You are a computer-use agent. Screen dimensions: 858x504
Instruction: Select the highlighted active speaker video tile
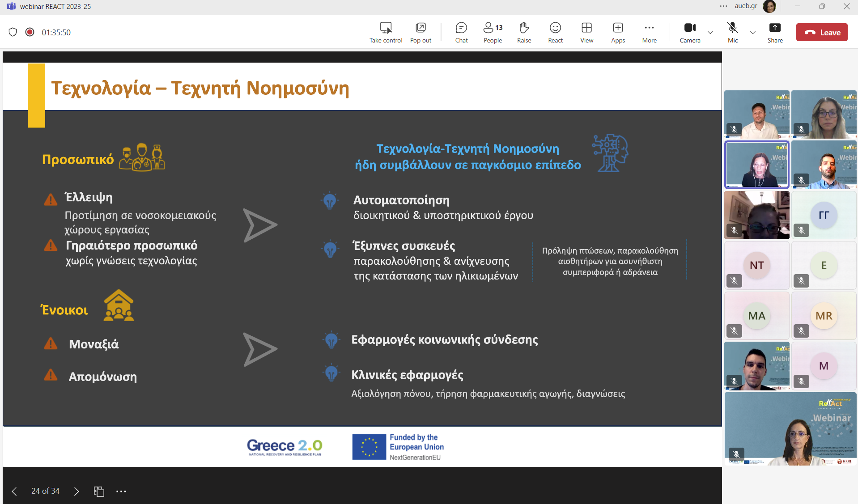(756, 165)
